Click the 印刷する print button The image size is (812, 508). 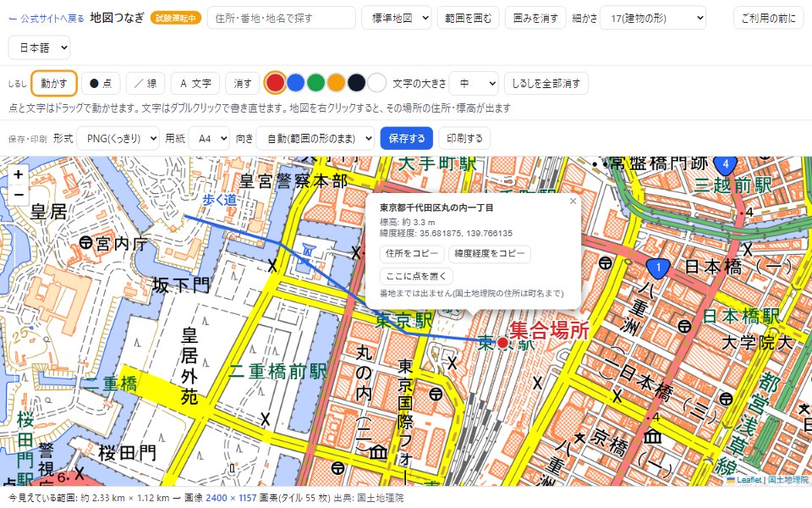464,138
